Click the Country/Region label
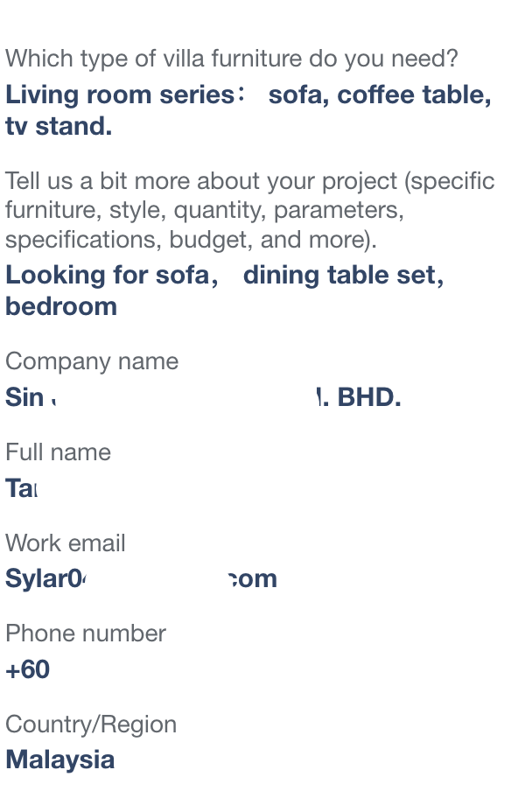This screenshot has height=805, width=532. (x=91, y=724)
